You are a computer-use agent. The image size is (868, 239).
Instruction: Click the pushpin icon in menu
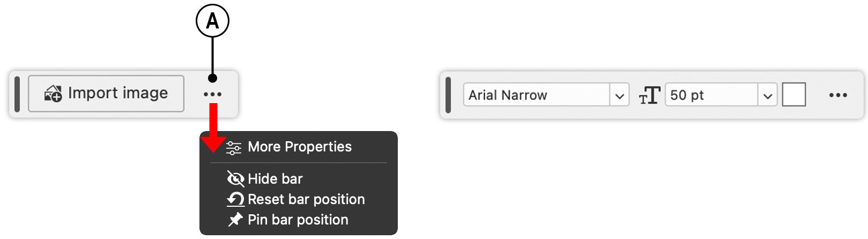235,220
